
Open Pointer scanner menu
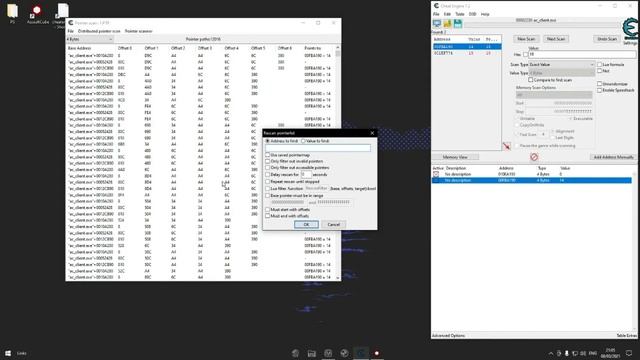138,31
